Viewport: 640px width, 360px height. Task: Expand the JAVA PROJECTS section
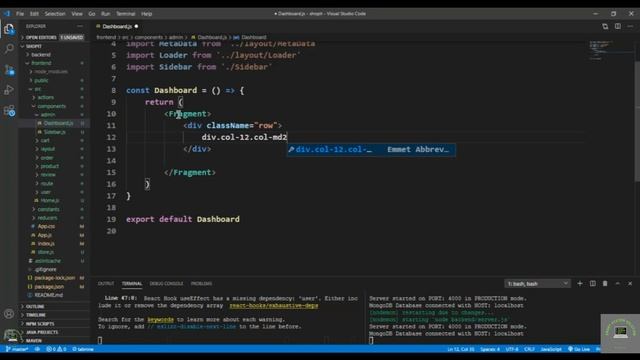[x=53, y=332]
